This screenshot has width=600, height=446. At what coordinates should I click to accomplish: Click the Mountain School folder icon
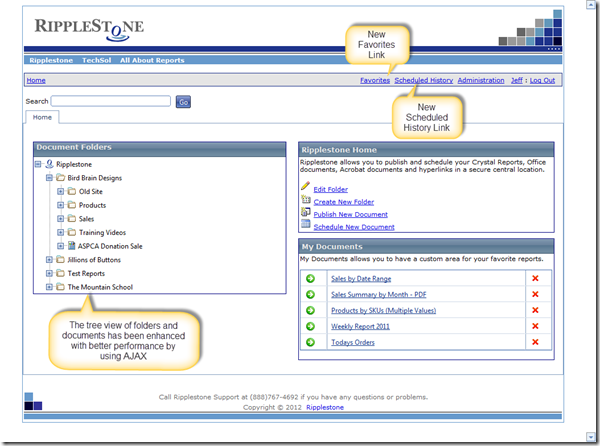[x=60, y=287]
